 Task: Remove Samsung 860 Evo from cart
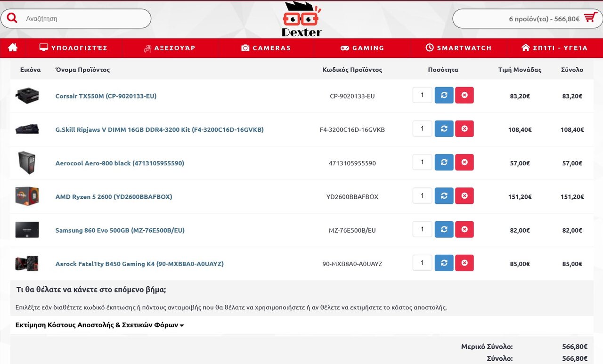pyautogui.click(x=464, y=229)
